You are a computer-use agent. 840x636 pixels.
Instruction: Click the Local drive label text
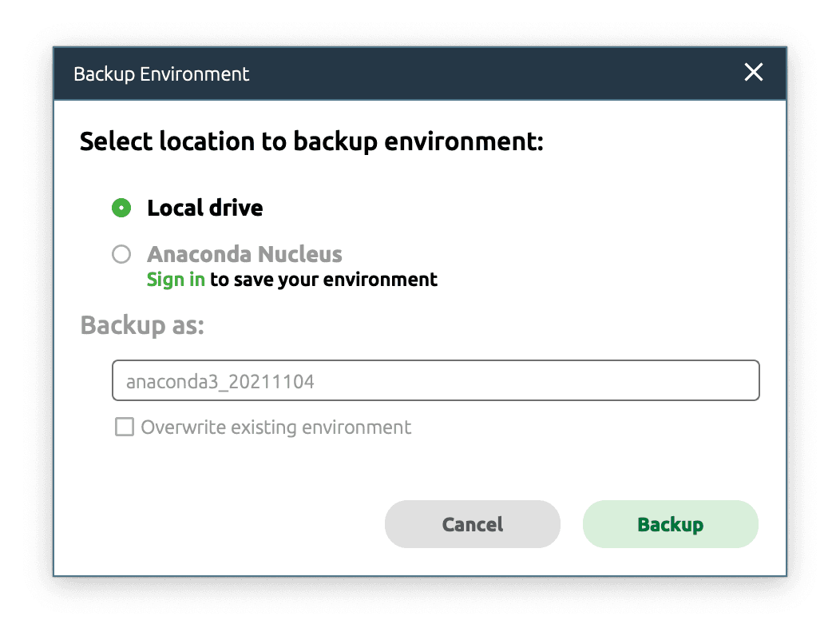pos(205,208)
